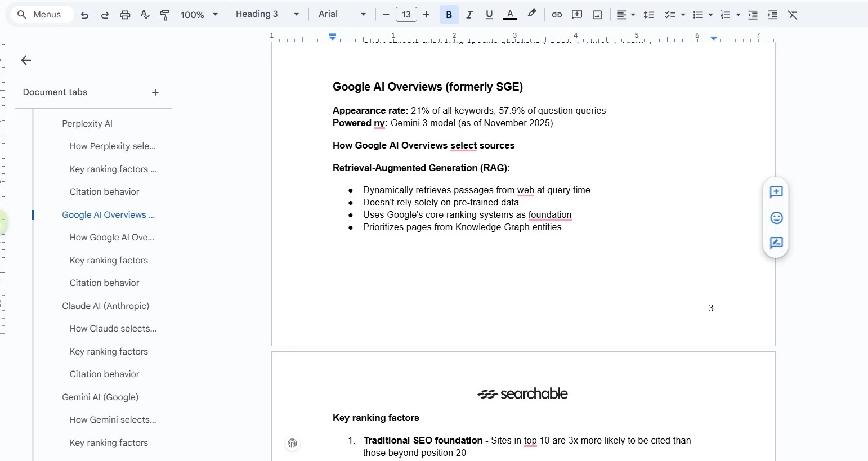Edit the font size field showing 13
Viewport: 868px width, 461px height.
point(406,15)
